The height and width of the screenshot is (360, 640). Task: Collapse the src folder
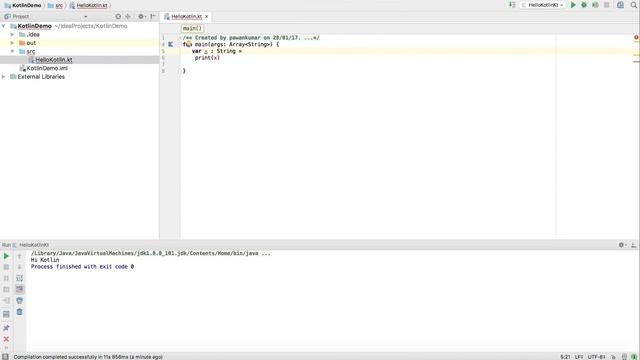pyautogui.click(x=12, y=51)
